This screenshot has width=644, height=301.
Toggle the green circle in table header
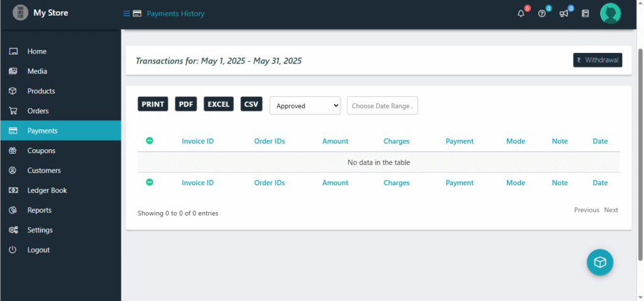click(x=150, y=140)
